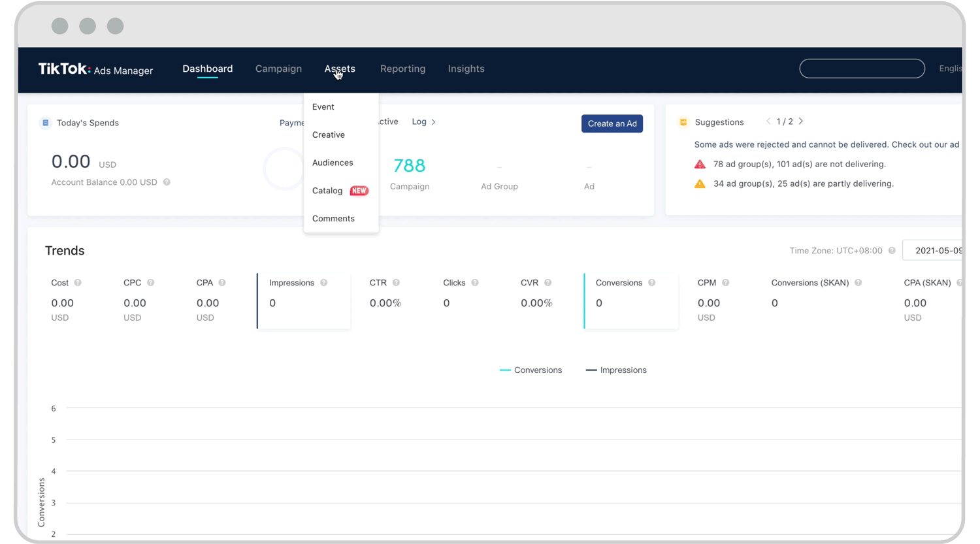Open Catalog from the Assets dropdown

click(x=327, y=191)
